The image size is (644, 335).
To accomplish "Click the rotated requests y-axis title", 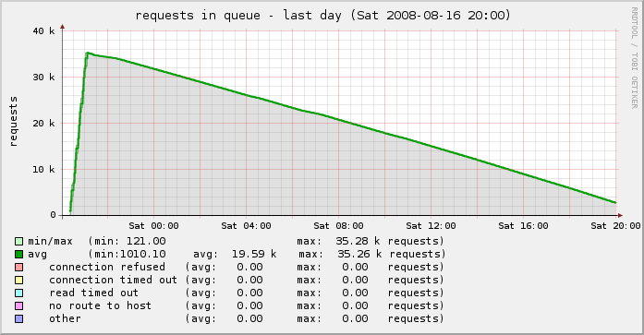I will (x=14, y=122).
